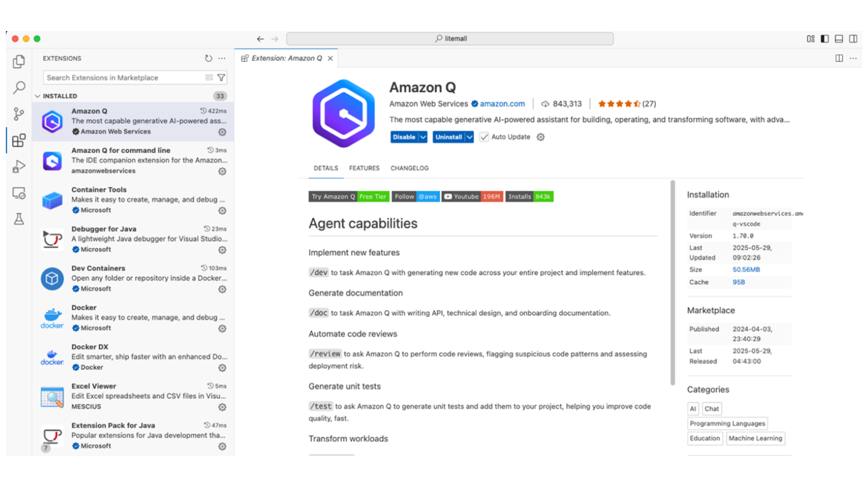This screenshot has height=487, width=868.
Task: Open the Docker DX manage gear
Action: click(x=222, y=368)
